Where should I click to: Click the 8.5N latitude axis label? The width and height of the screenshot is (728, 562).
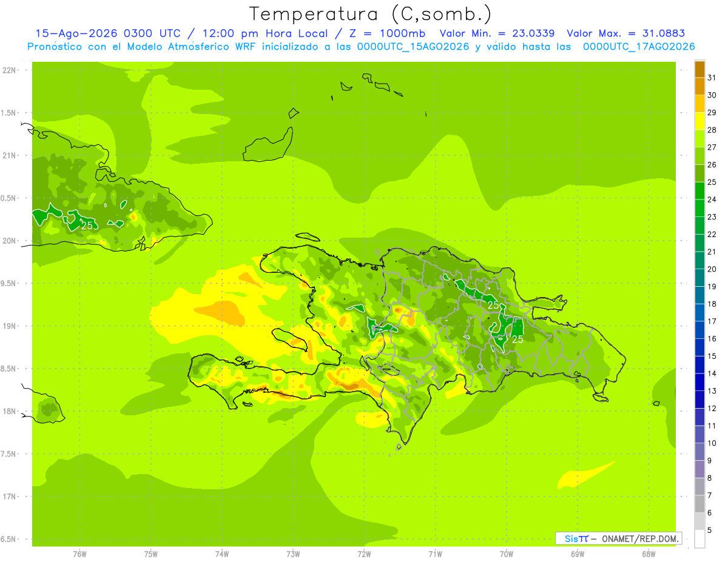(x=9, y=369)
